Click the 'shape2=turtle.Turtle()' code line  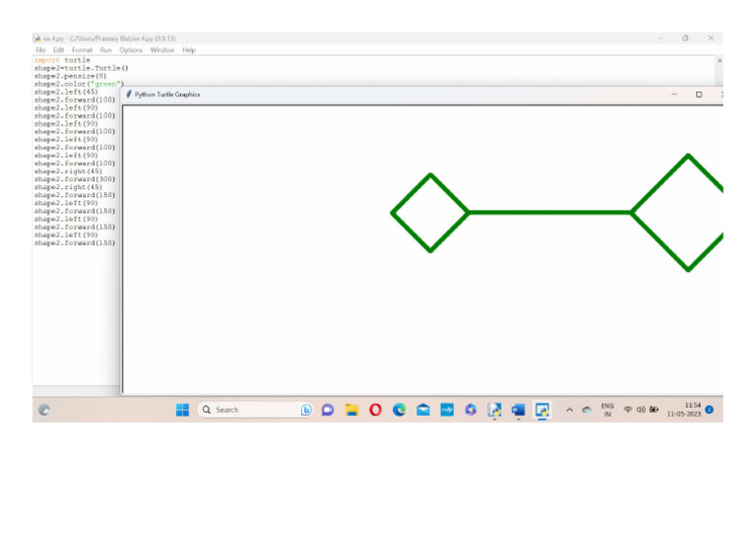click(x=82, y=68)
